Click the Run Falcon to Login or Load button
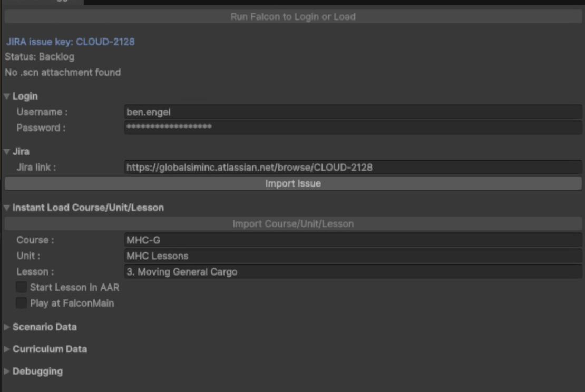 pyautogui.click(x=293, y=17)
